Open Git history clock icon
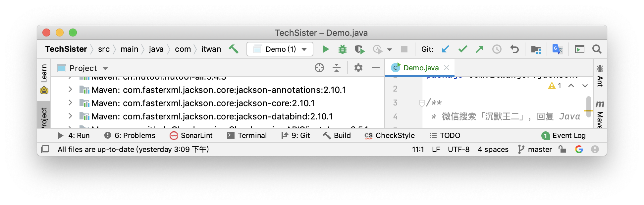The image size is (644, 205). tap(497, 49)
